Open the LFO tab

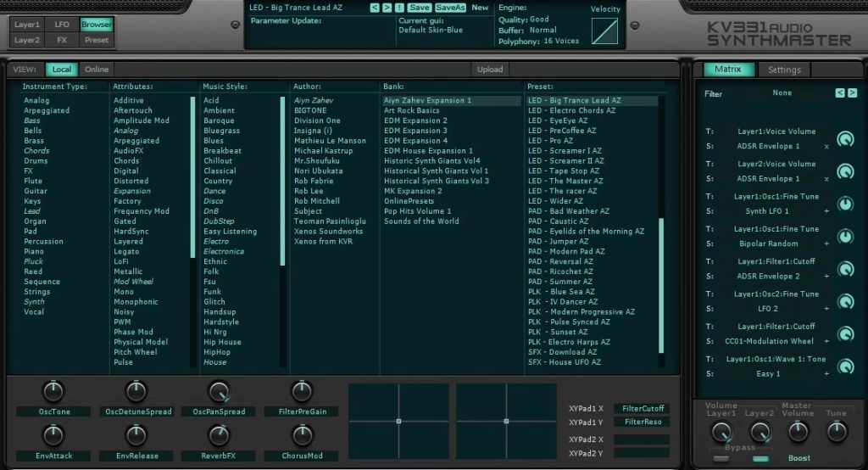pyautogui.click(x=62, y=25)
